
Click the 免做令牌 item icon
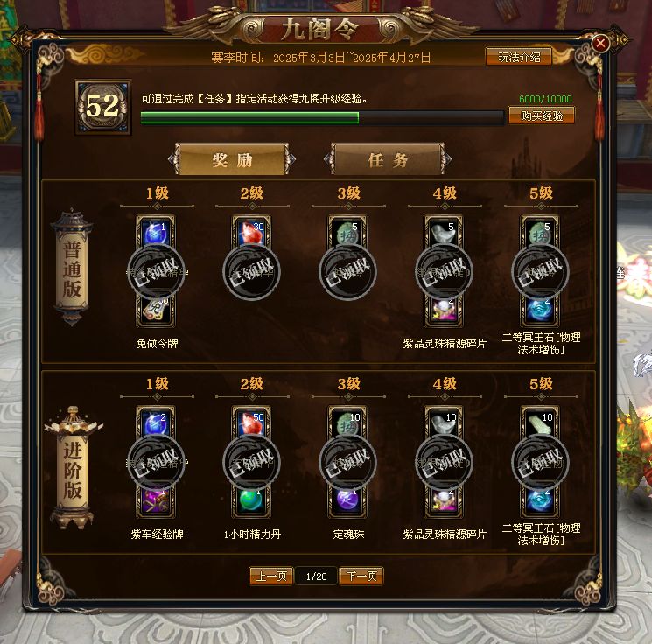(x=156, y=310)
